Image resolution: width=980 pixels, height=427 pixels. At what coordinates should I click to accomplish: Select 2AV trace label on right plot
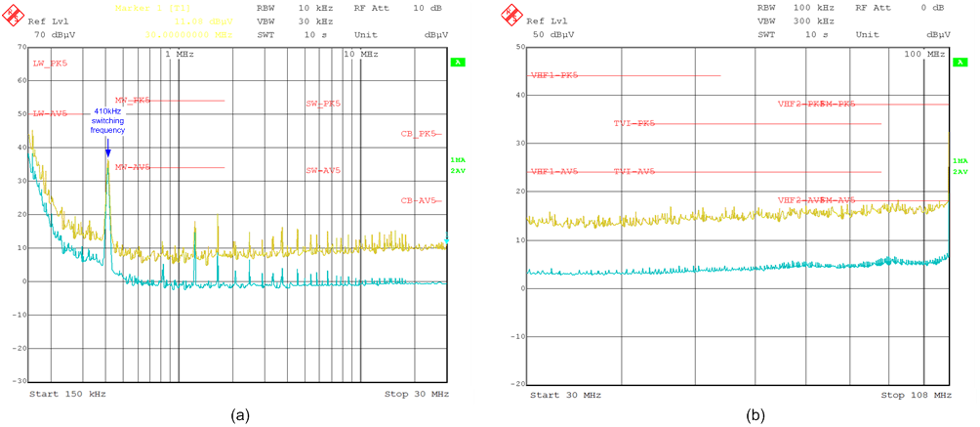pyautogui.click(x=960, y=172)
